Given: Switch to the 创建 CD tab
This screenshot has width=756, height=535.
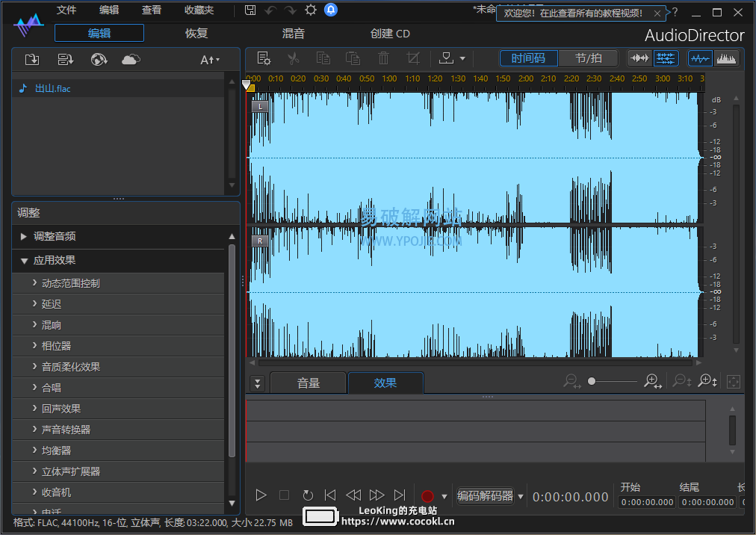Looking at the screenshot, I should pos(390,34).
